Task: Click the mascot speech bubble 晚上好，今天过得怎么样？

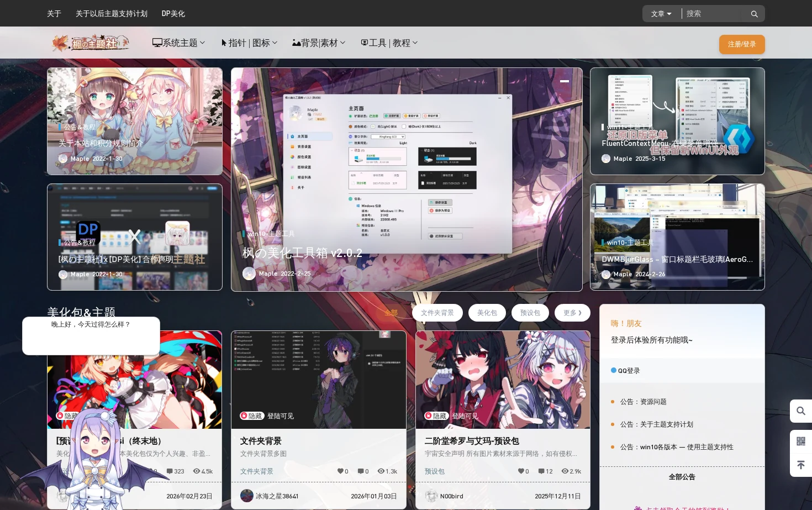Action: point(91,335)
